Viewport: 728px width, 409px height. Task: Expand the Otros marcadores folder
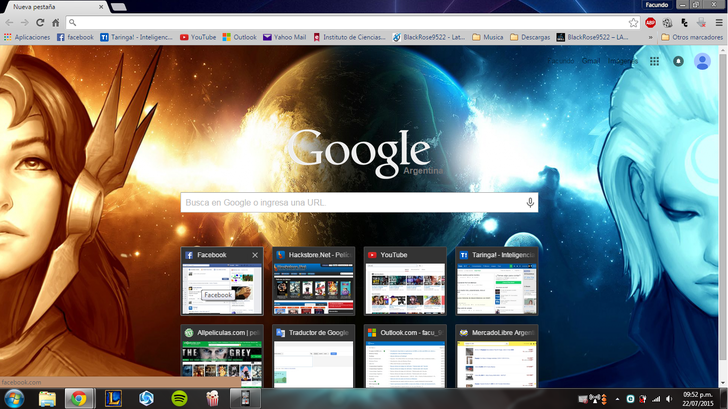coord(692,37)
